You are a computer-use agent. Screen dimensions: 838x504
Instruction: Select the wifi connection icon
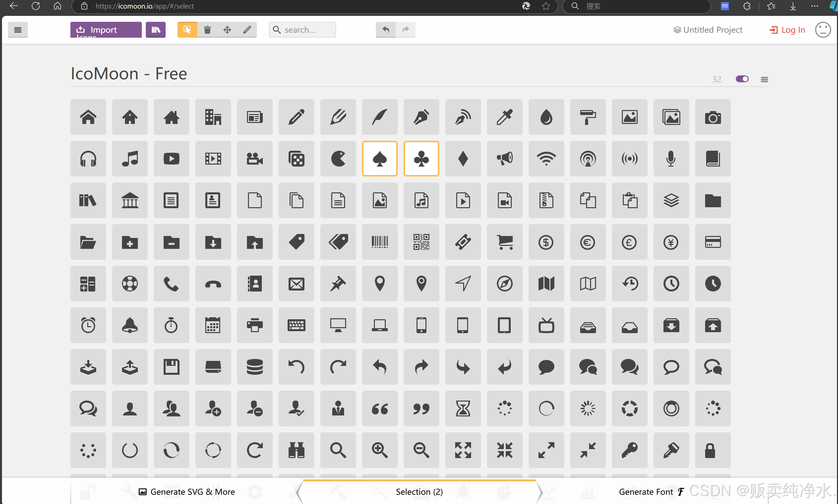pos(546,159)
